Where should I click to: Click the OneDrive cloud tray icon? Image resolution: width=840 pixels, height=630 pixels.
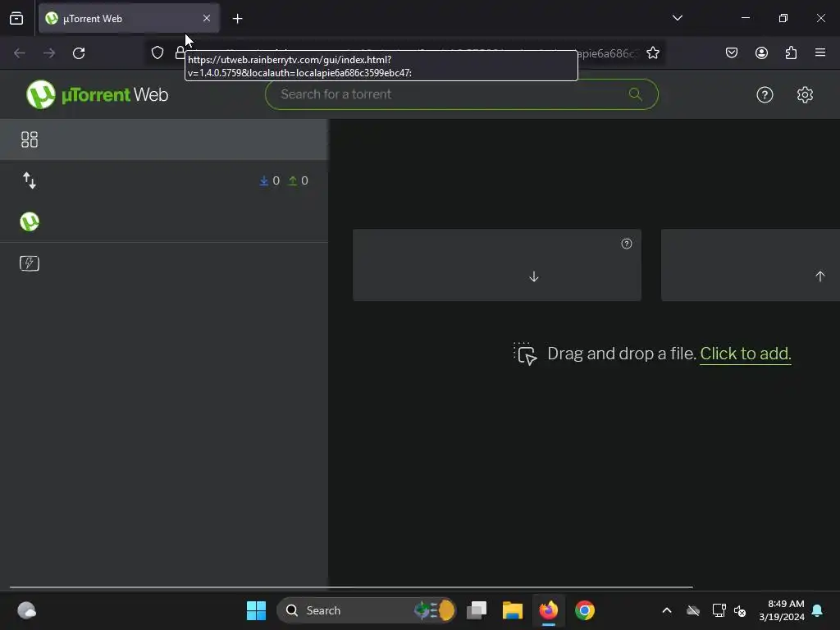point(692,610)
